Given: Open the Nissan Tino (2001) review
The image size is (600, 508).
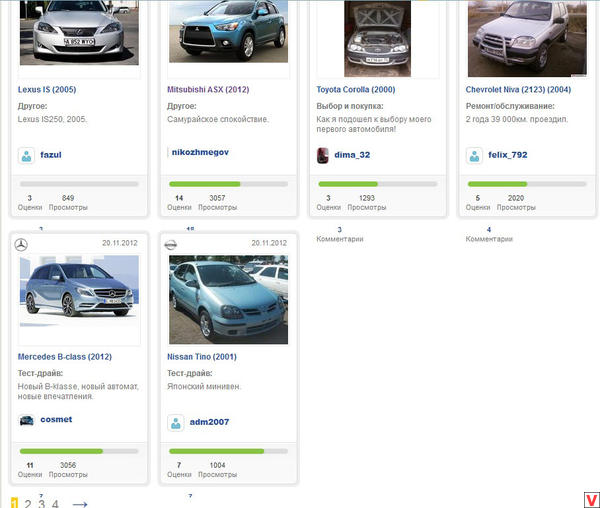Looking at the screenshot, I should pos(202,357).
